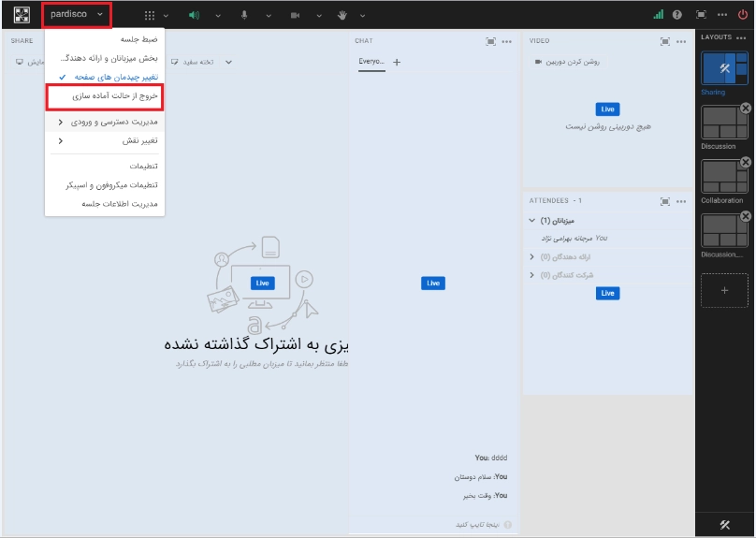Select the Sharing layout thumbnail
756x538 pixels.
[724, 68]
